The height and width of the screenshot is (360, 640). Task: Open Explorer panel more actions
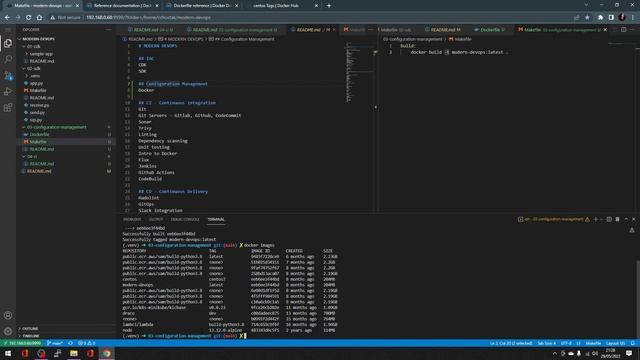[x=108, y=30]
